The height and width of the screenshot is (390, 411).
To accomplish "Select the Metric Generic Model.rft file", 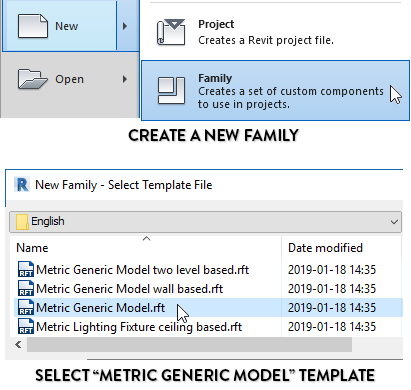I will (100, 308).
